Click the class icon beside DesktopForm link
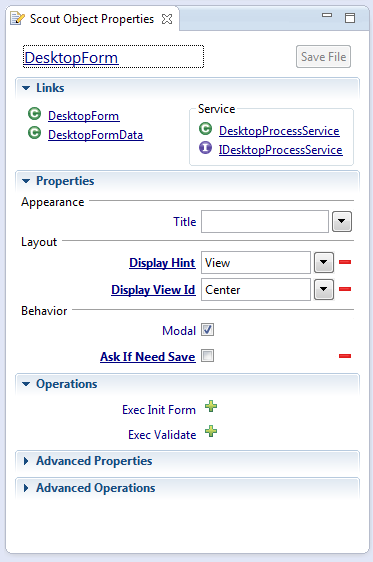The width and height of the screenshot is (373, 562). click(34, 114)
